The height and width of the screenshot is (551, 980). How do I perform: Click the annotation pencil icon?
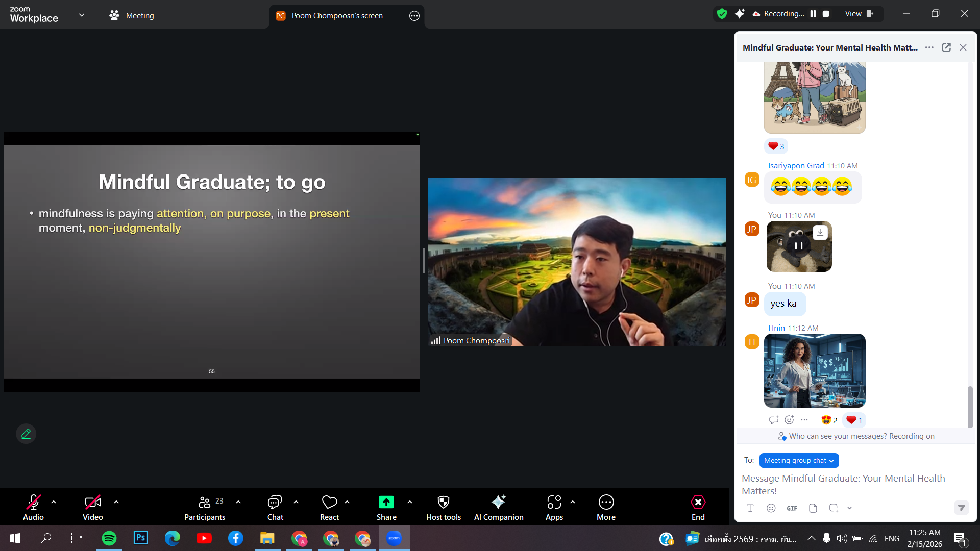26,434
